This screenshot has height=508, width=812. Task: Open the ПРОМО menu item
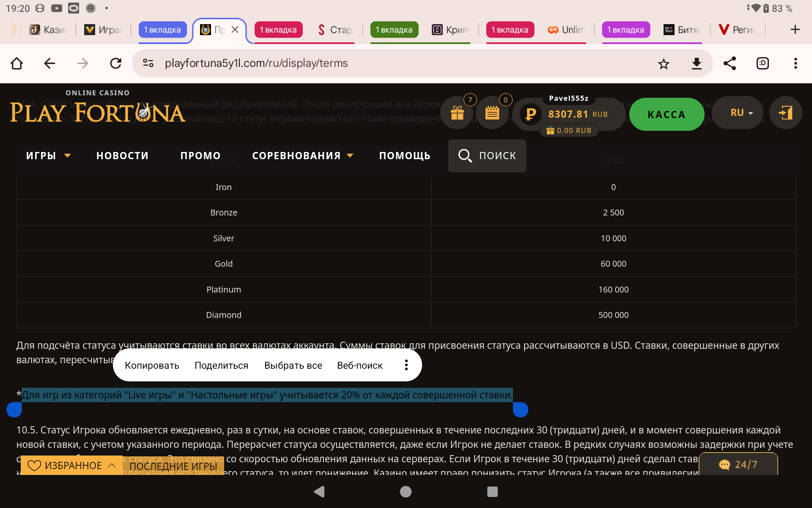pyautogui.click(x=200, y=156)
